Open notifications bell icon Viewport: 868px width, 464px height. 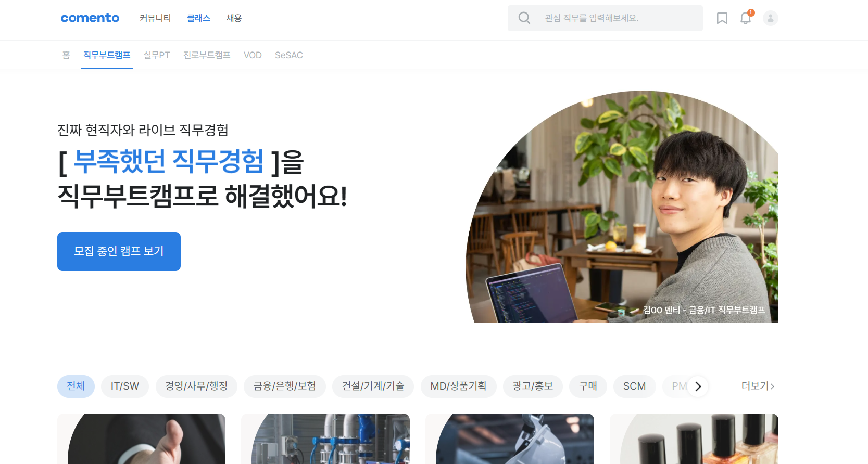click(x=746, y=18)
